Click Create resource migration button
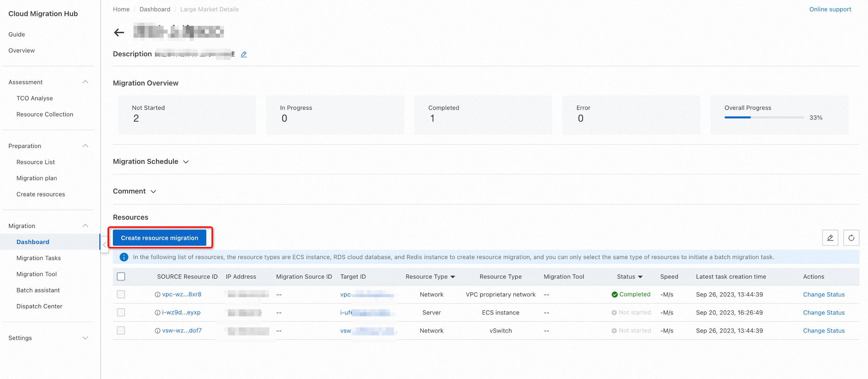Screen dimensions: 868x379 coord(159,238)
